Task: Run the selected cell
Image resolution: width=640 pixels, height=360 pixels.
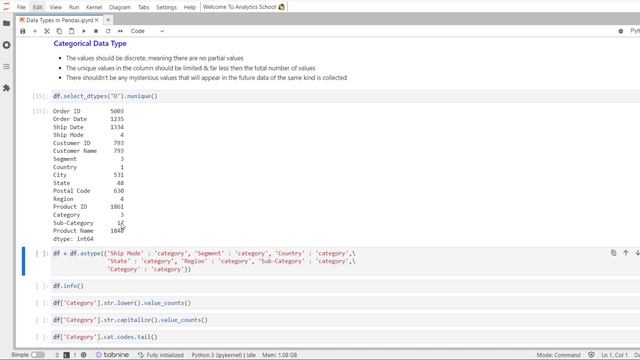Action: 84,31
